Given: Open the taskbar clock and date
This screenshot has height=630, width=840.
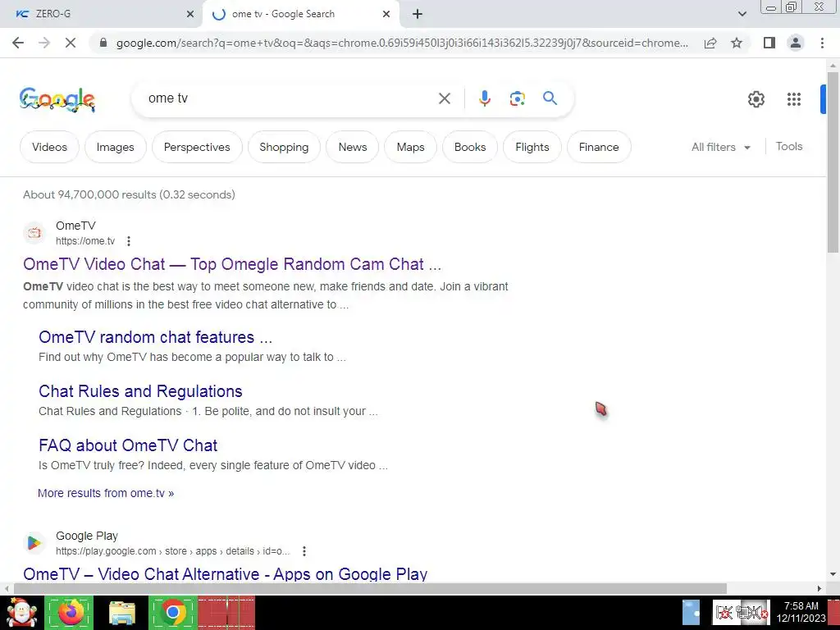Looking at the screenshot, I should 801,612.
